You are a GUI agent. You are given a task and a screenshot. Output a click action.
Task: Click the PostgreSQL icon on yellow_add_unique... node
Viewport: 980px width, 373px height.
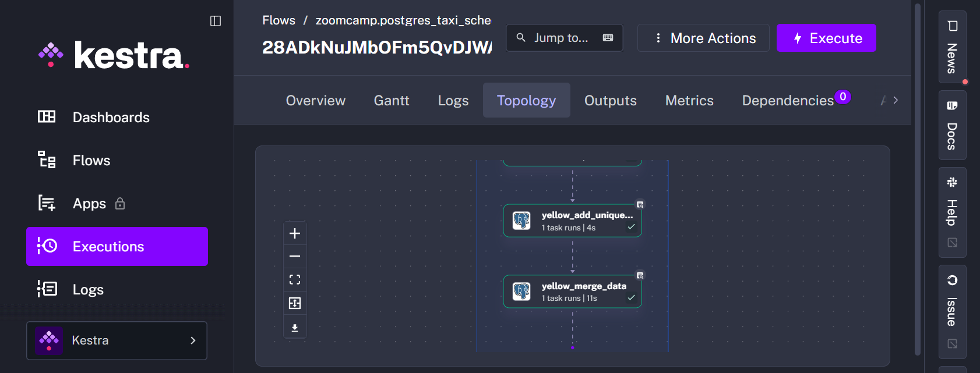pyautogui.click(x=521, y=221)
